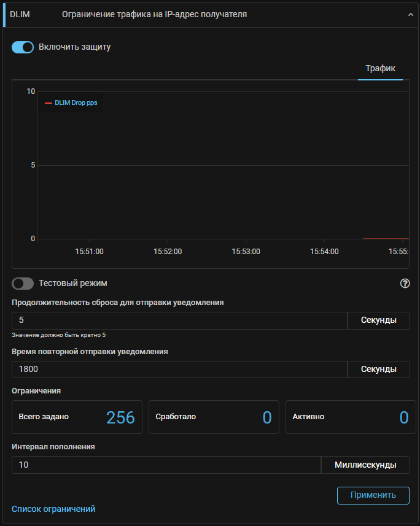The height and width of the screenshot is (526, 420).
Task: Click the red 'DLIM Drop pps' legend entry
Action: point(71,103)
